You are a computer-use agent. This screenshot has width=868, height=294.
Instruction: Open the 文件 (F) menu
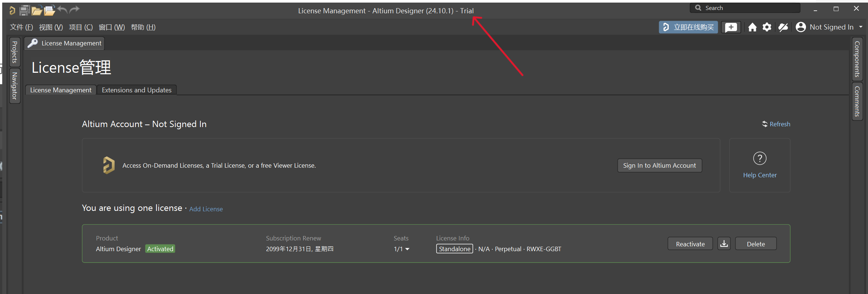pyautogui.click(x=21, y=27)
